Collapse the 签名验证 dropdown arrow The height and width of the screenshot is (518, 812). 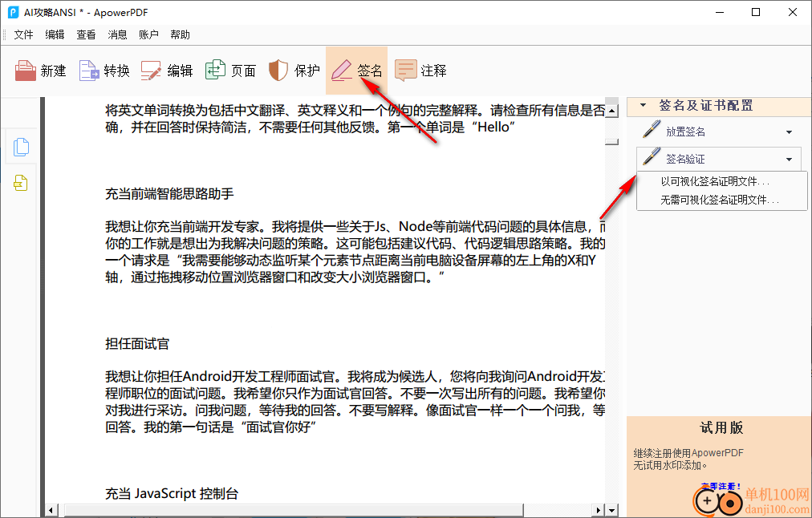click(789, 160)
